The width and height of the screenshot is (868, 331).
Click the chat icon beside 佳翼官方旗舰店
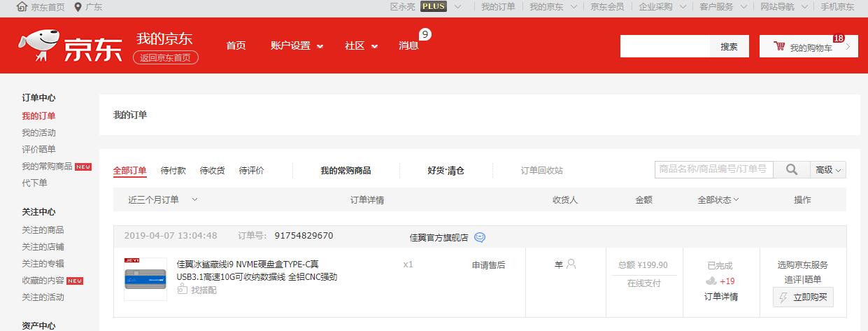479,237
